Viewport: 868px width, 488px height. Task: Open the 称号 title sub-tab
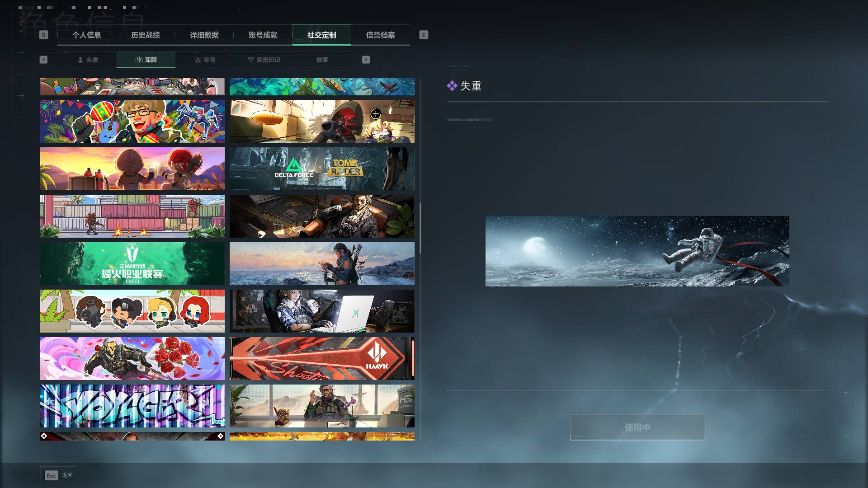(205, 60)
